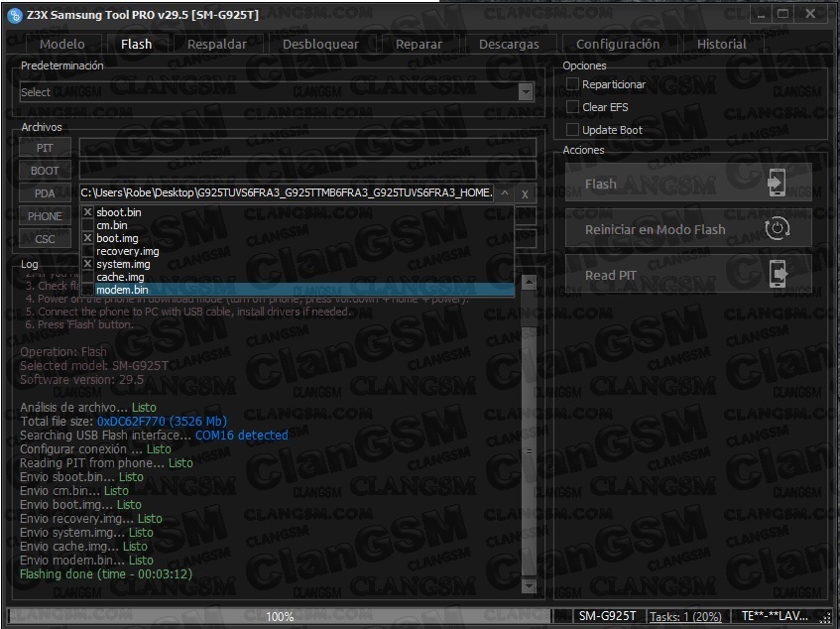840x629 pixels.
Task: Click the Tasks: 1 (20%) link
Action: pos(685,617)
